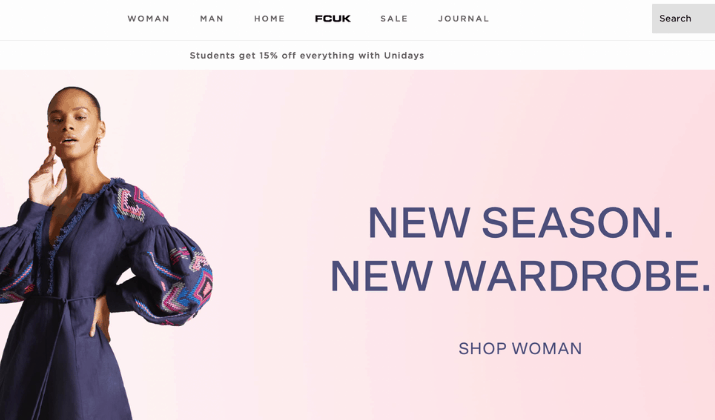Viewport: 715px width, 420px height.
Task: Click the SHOP WOMAN link
Action: [x=520, y=348]
